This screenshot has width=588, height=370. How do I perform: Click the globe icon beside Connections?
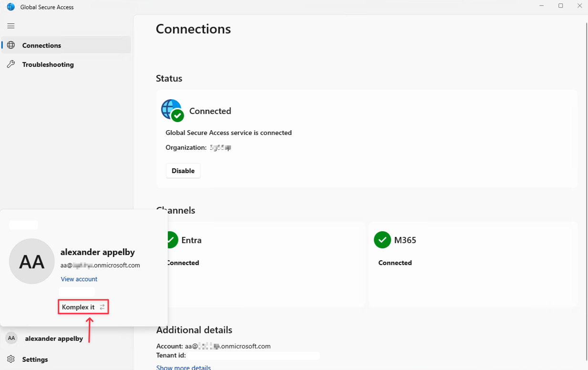(11, 45)
